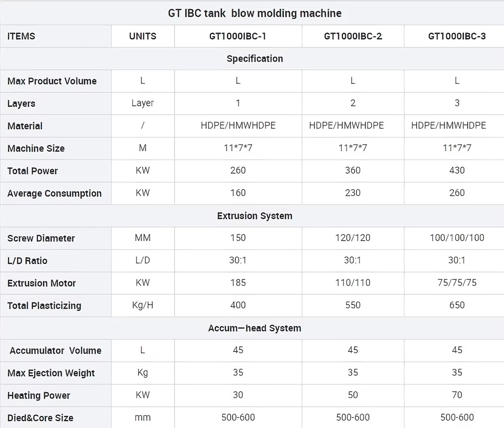
Task: Select the GT1000IBC-2 column header
Action: click(x=353, y=36)
